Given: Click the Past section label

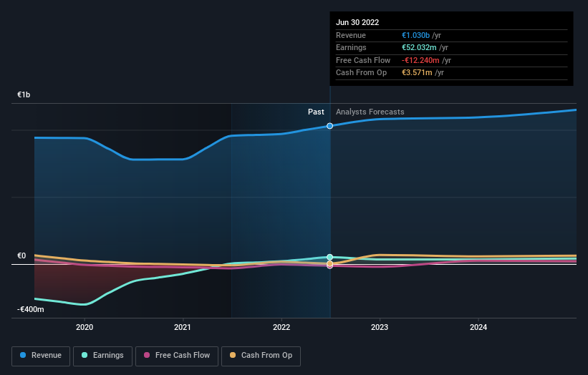Looking at the screenshot, I should click(x=316, y=112).
